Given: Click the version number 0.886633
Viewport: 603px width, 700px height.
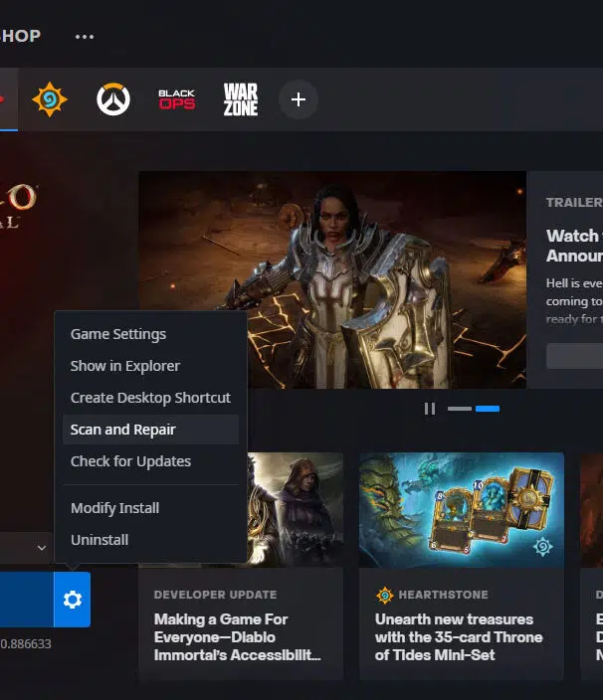Looking at the screenshot, I should 26,643.
